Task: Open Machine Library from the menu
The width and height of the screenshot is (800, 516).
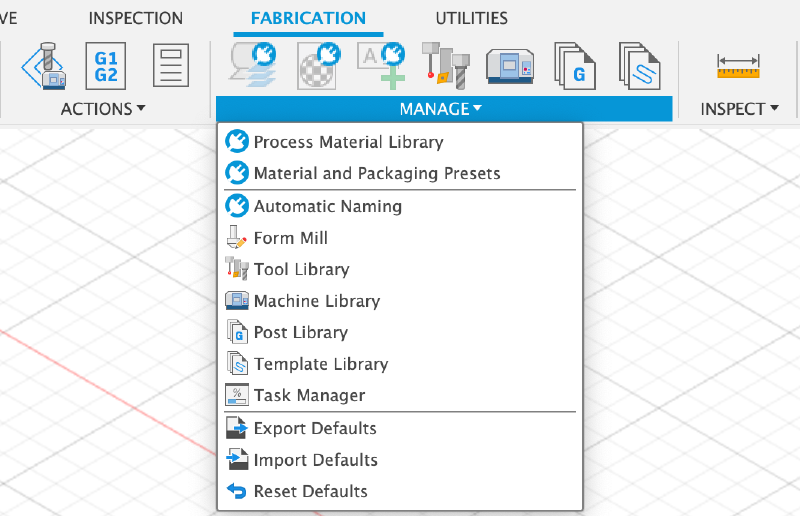Action: pos(400,301)
